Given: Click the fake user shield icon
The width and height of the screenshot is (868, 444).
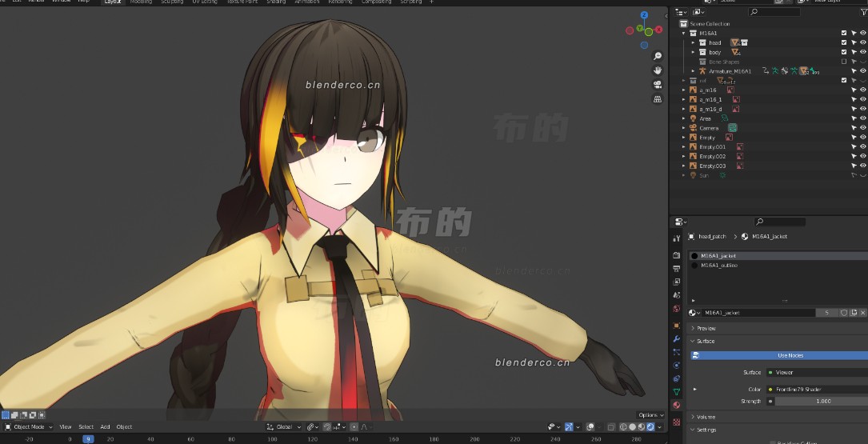Looking at the screenshot, I should tap(844, 313).
